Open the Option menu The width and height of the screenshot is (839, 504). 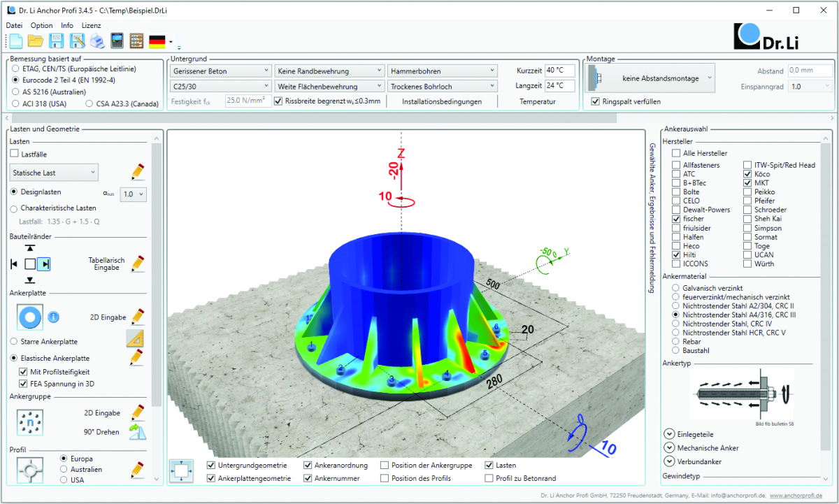tap(41, 24)
